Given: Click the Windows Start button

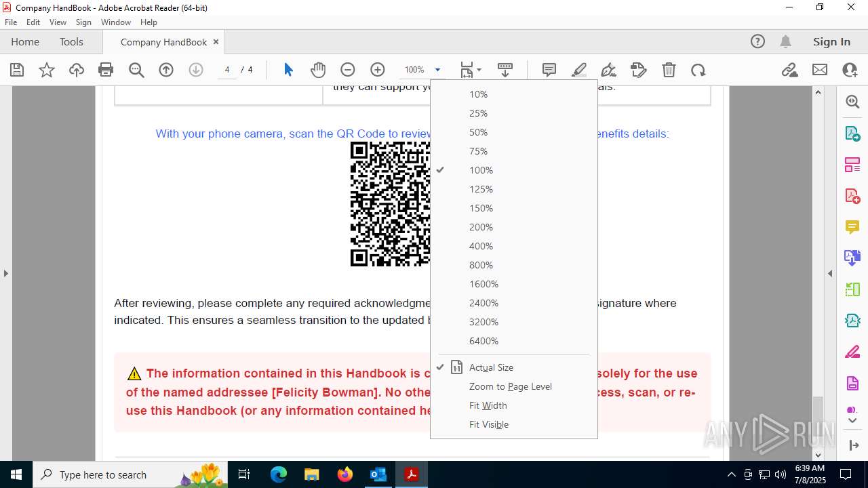Looking at the screenshot, I should pos(16,474).
